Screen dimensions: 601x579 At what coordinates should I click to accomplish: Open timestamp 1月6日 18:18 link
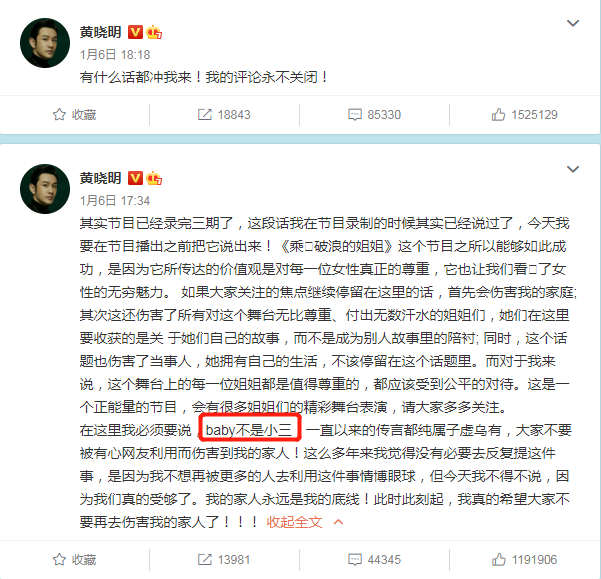tap(115, 55)
